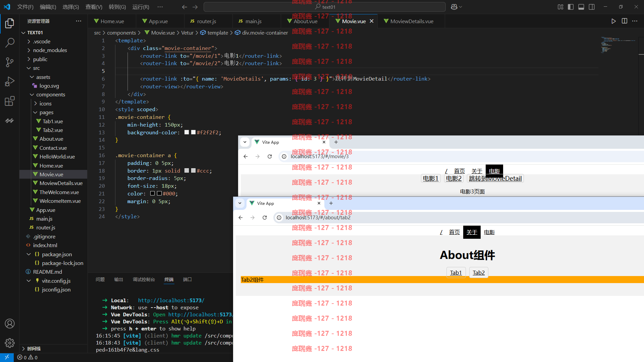644x362 pixels.
Task: Run the file with the play icon
Action: pyautogui.click(x=613, y=21)
